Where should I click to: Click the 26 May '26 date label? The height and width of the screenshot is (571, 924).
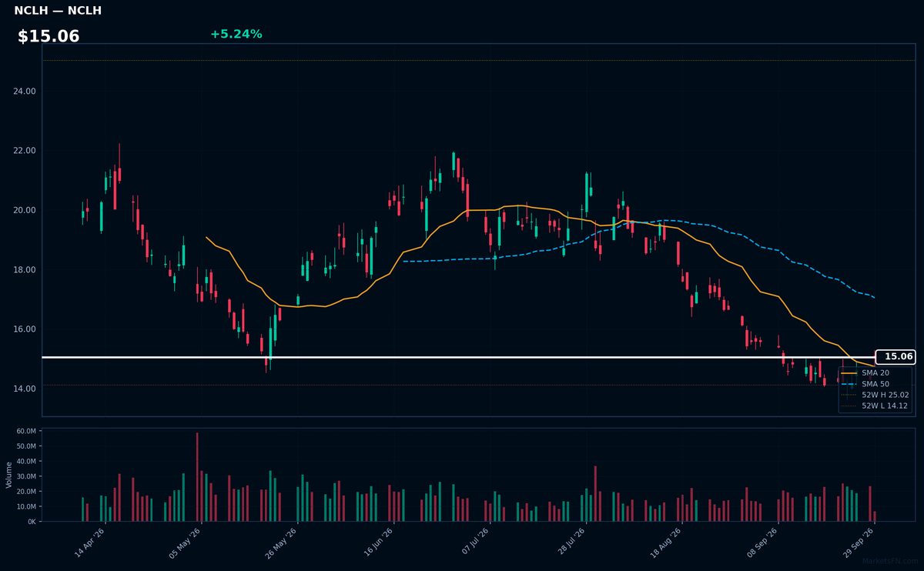click(282, 542)
